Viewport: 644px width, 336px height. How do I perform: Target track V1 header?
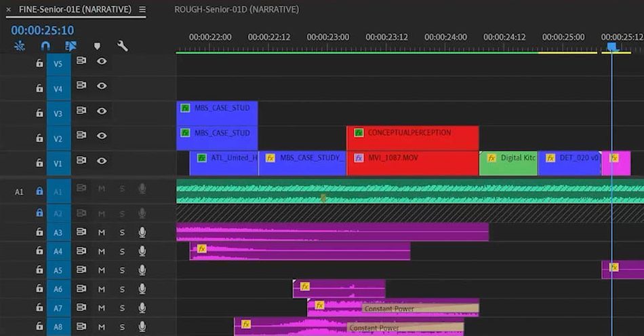click(x=58, y=164)
